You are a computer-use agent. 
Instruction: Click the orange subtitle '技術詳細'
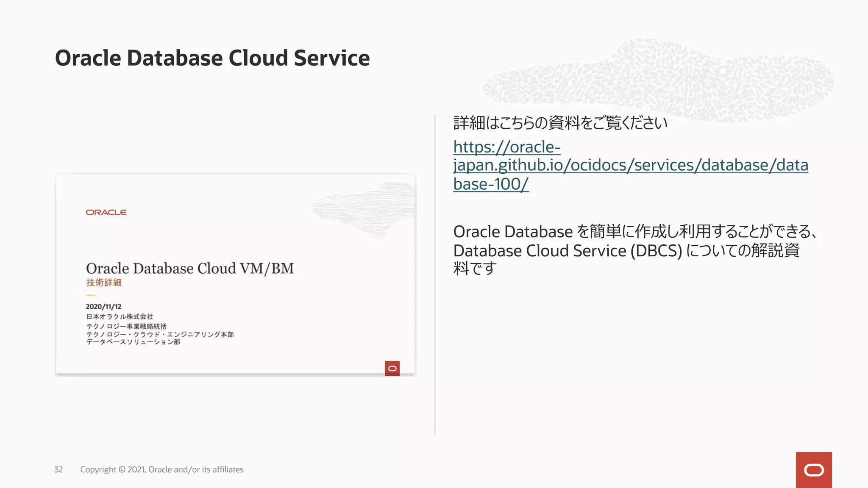pyautogui.click(x=104, y=283)
